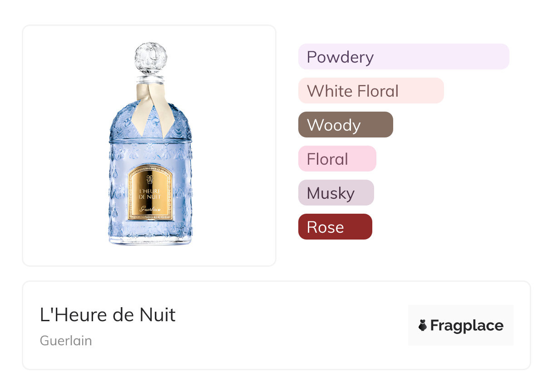
Task: Open the L'Heure de Nuit fragrance title
Action: [108, 315]
